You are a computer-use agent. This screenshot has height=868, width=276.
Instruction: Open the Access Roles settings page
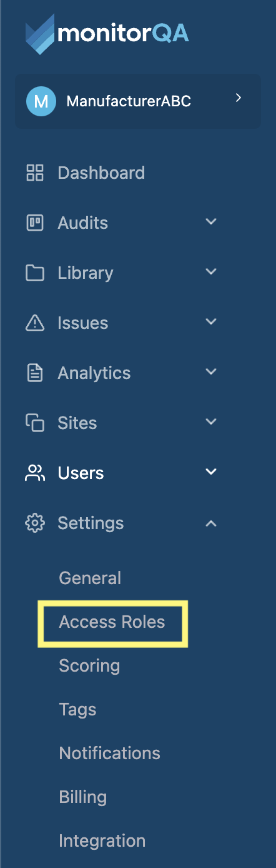pyautogui.click(x=112, y=622)
